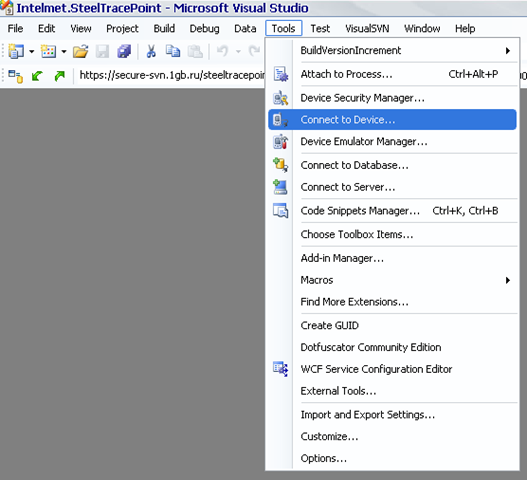Click the Open File folder icon
Viewport: 527px width, 480px height.
[x=81, y=51]
